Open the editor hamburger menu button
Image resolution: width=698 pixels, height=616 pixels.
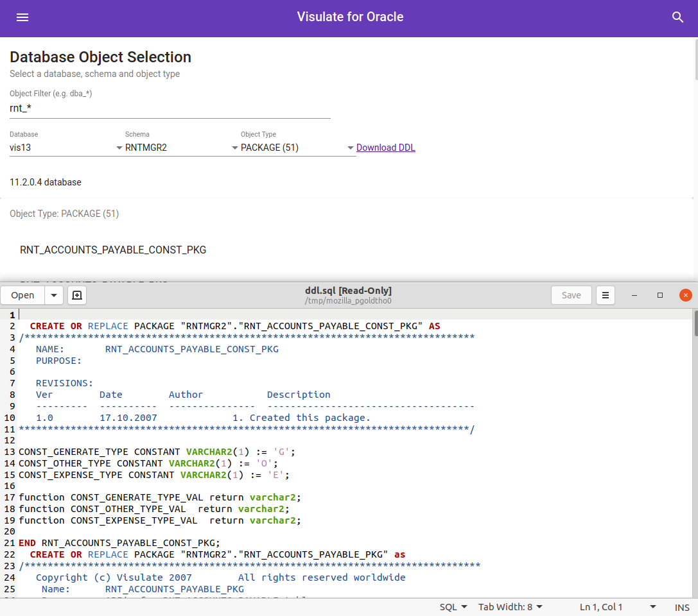[606, 295]
